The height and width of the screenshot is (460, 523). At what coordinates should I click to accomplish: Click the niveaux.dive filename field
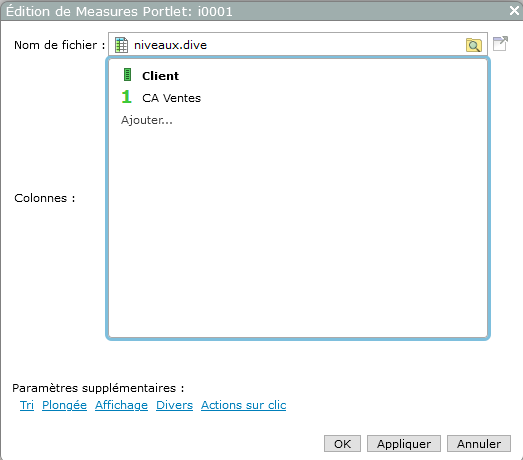click(x=298, y=44)
